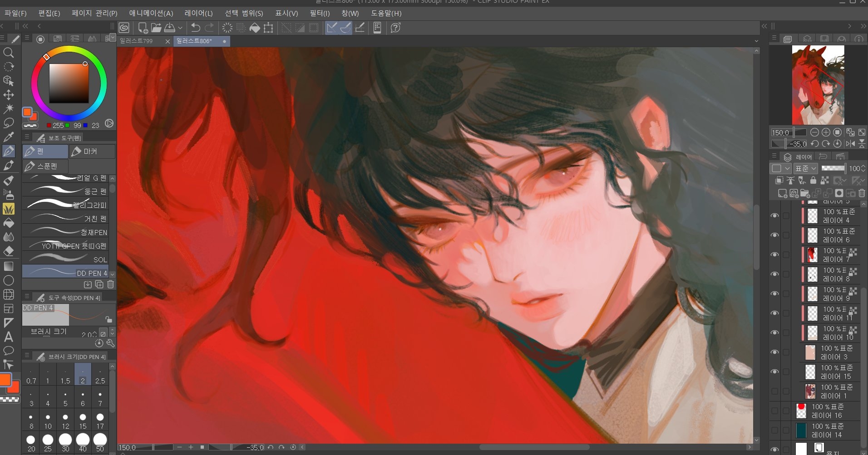Flip canvas horizontally in Navigator

click(850, 144)
